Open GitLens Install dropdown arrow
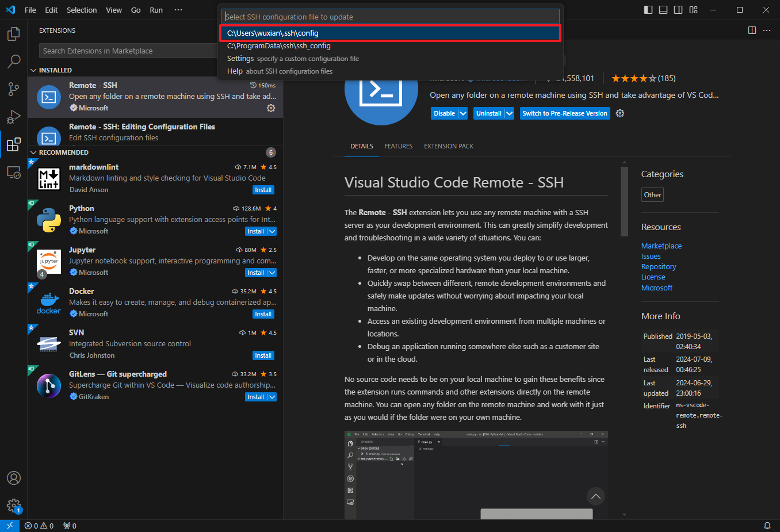This screenshot has height=532, width=780. tap(272, 397)
